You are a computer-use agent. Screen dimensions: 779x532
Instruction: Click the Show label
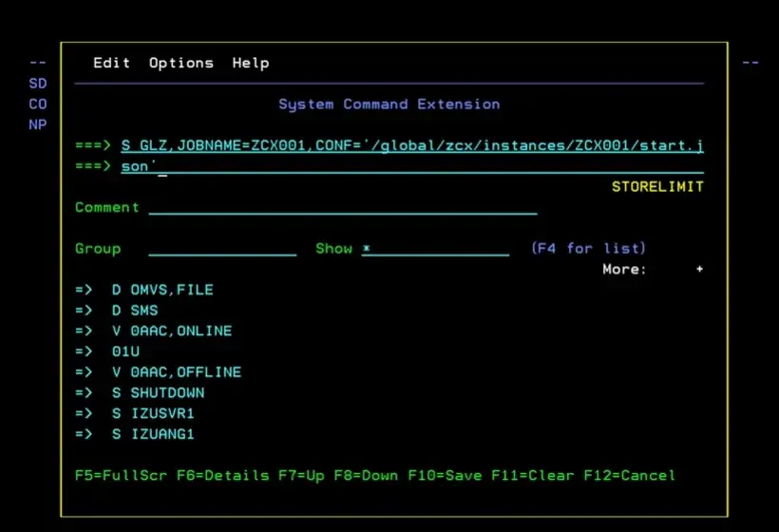click(x=333, y=249)
